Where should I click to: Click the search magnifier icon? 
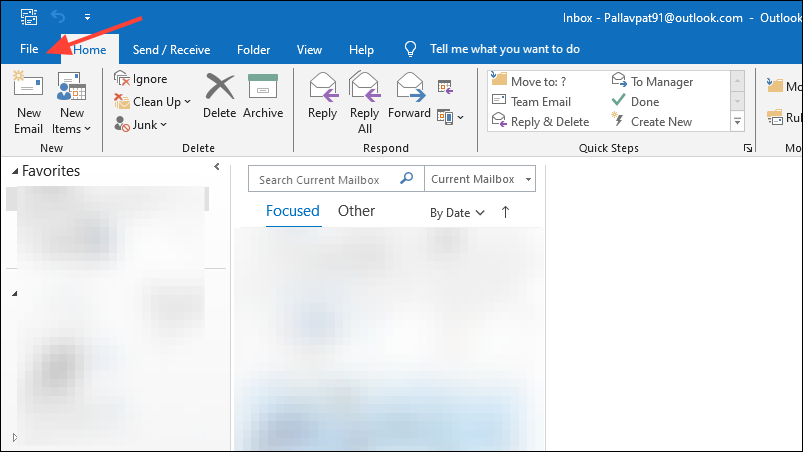(407, 178)
